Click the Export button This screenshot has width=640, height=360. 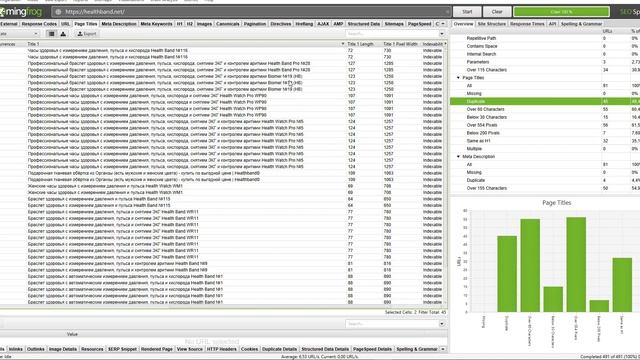[x=87, y=34]
